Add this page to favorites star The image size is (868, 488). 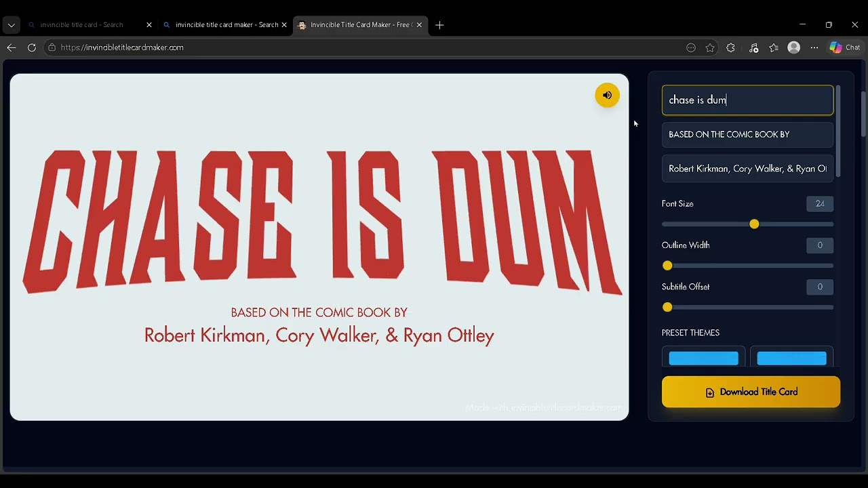point(710,47)
